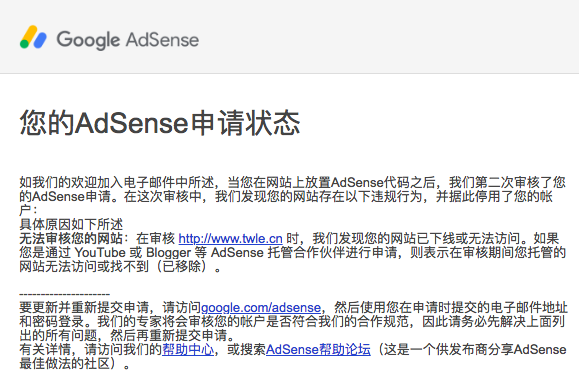Screen dimensions: 579x378
Task: Click empty gray header banner area
Action: [388, 37]
